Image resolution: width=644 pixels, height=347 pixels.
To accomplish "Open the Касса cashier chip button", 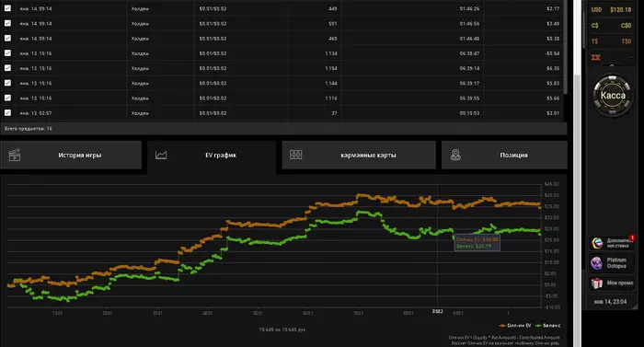I will tap(613, 96).
